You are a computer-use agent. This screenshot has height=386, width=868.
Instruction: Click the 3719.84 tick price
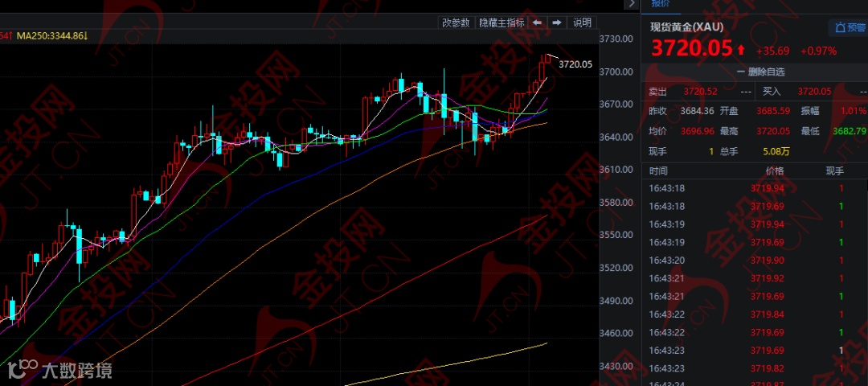(x=768, y=314)
